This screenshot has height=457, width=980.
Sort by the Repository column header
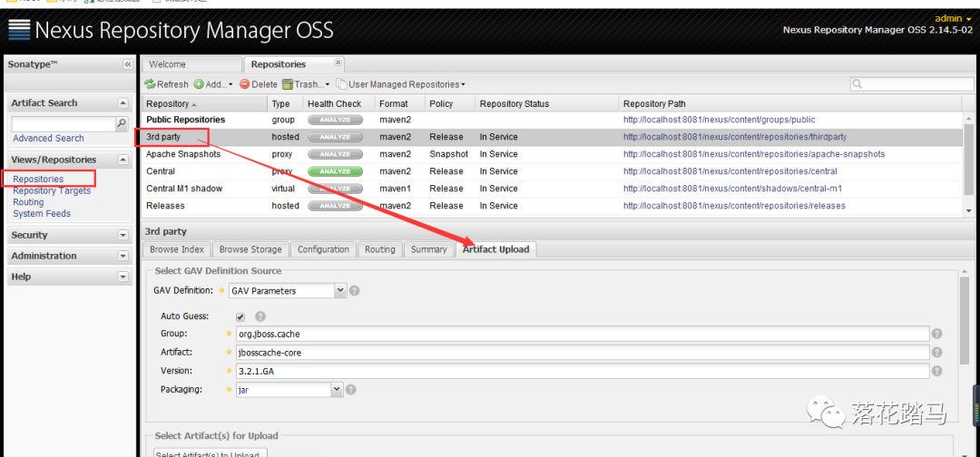tap(205, 103)
